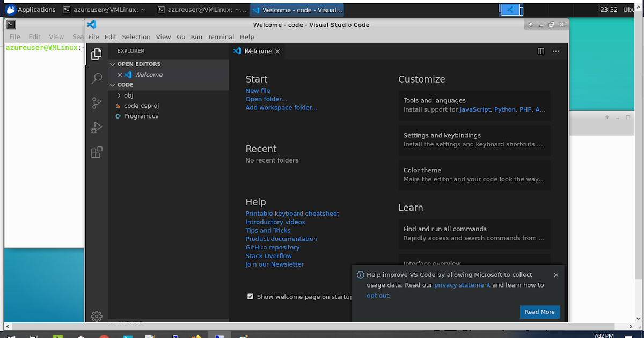Split the editor using the layout icon
This screenshot has height=338, width=644.
click(540, 50)
